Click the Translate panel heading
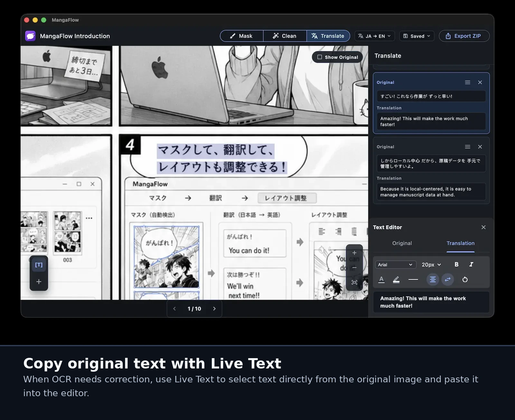This screenshot has height=420, width=515. pos(388,56)
